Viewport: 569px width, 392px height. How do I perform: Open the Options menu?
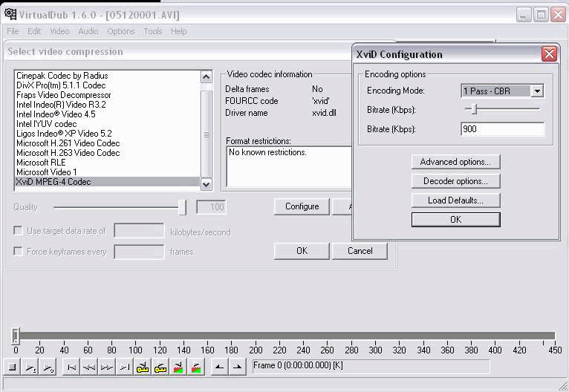tap(121, 31)
